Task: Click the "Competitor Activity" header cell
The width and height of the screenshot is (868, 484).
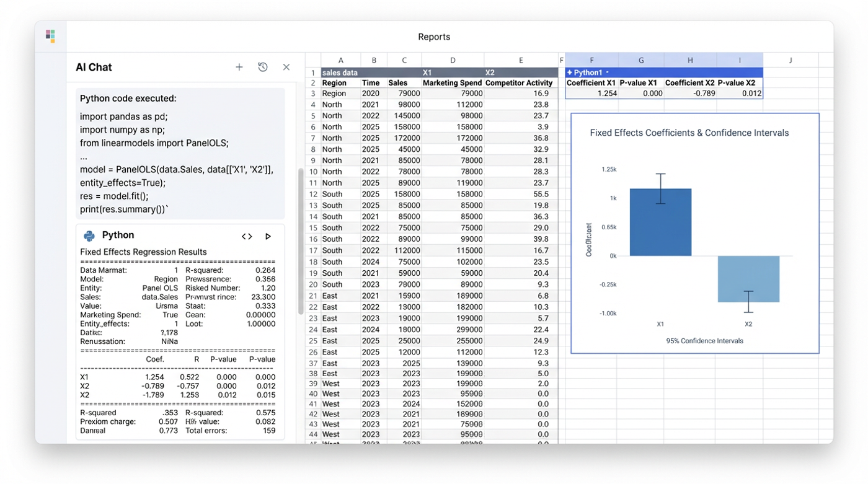Action: click(x=521, y=83)
